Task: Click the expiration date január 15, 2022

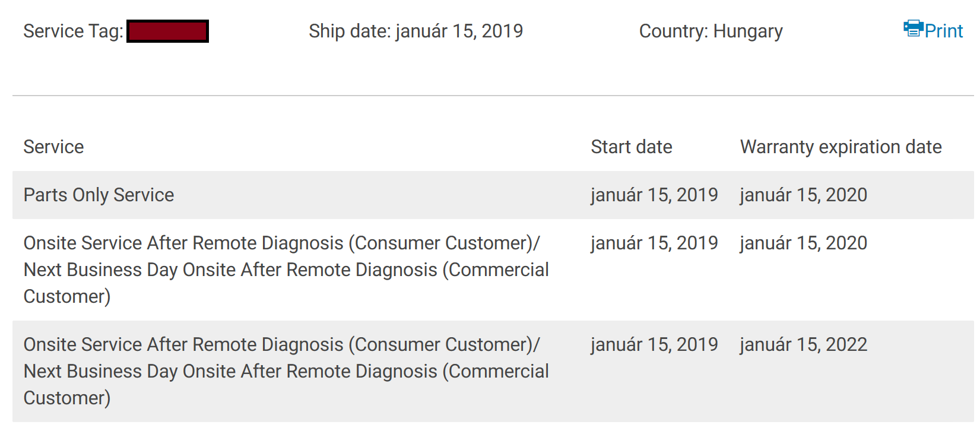Action: tap(803, 344)
